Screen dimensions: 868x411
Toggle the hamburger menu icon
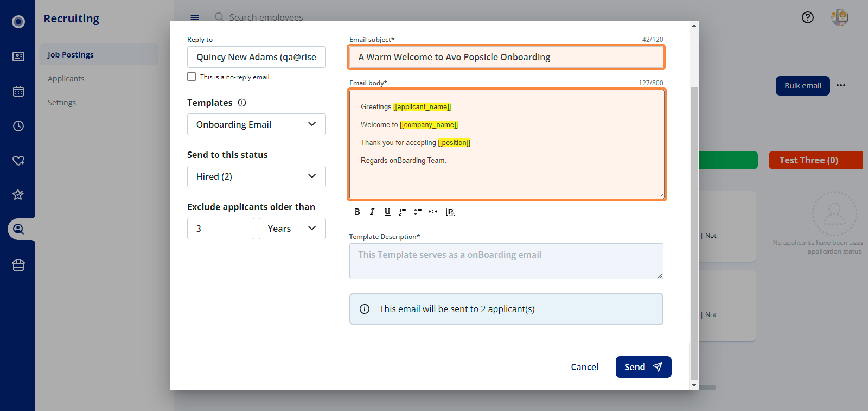195,17
